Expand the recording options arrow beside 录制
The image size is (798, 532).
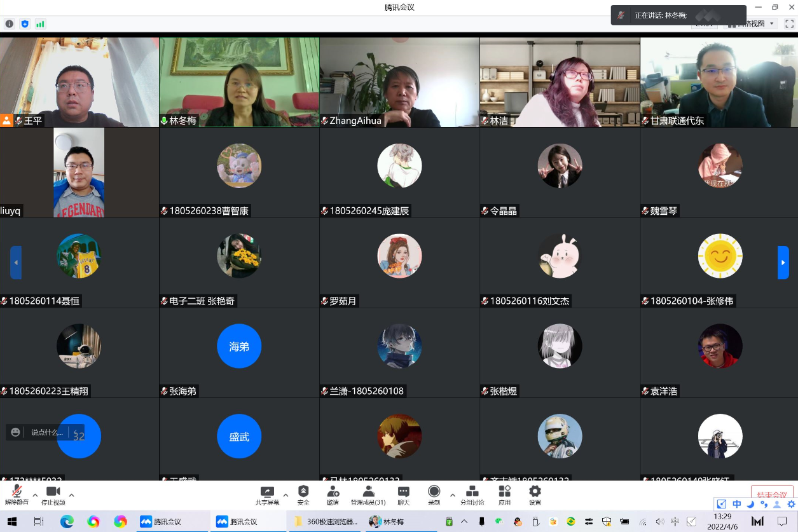tap(452, 495)
